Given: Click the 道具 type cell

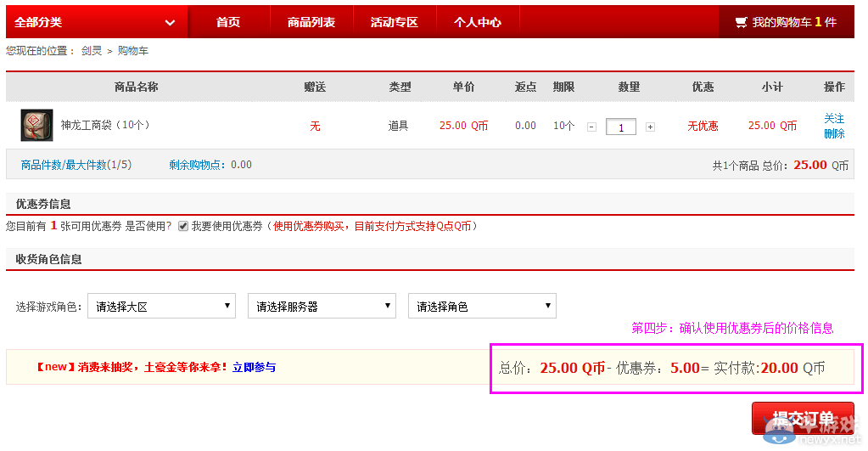Looking at the screenshot, I should coord(399,126).
